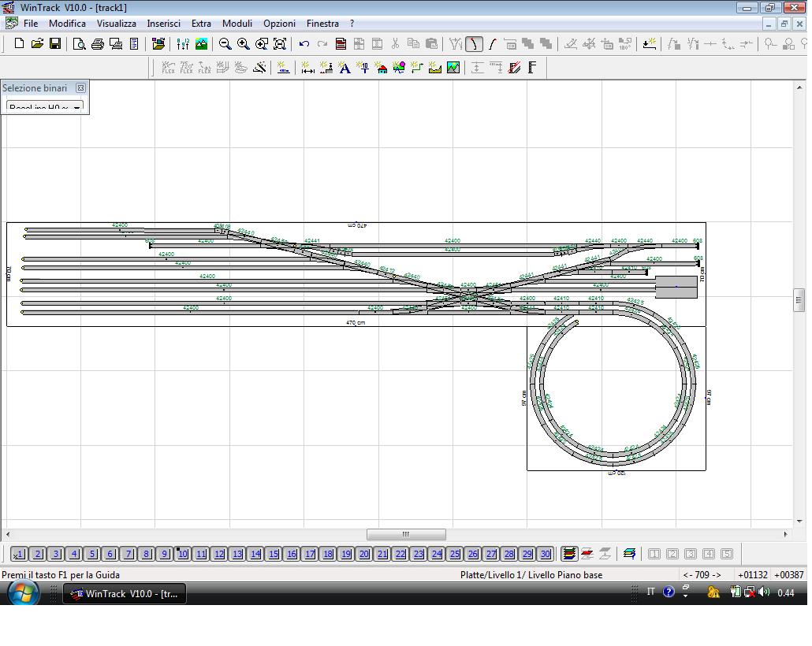Open the Moduli menu
The width and height of the screenshot is (812, 646).
tap(237, 24)
